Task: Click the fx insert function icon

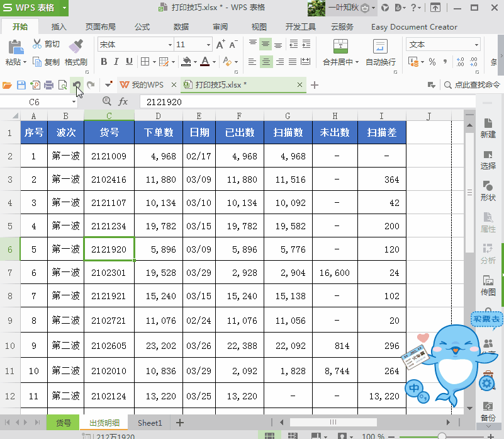Action: (123, 102)
